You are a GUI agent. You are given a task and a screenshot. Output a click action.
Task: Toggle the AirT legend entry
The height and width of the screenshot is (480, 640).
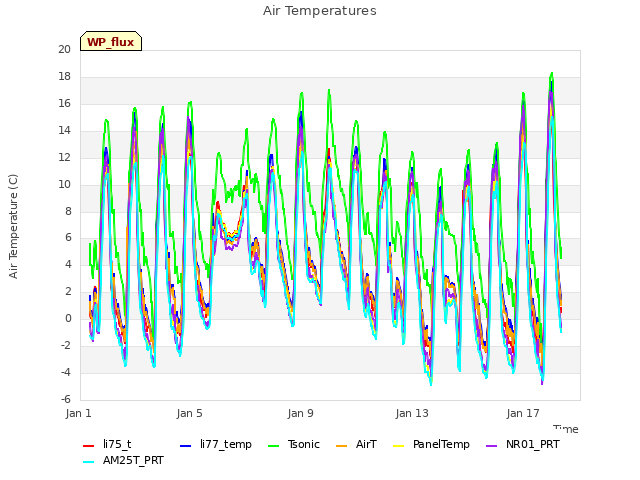pyautogui.click(x=356, y=444)
